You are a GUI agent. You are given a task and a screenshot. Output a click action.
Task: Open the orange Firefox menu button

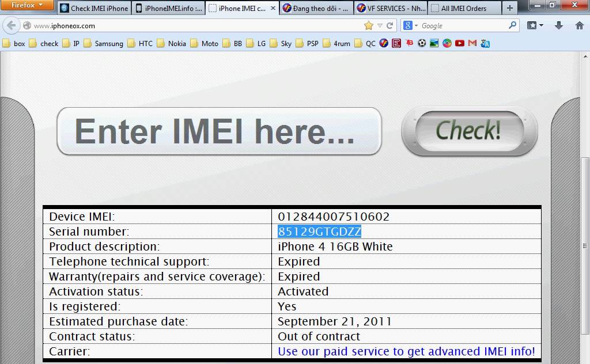click(x=28, y=5)
